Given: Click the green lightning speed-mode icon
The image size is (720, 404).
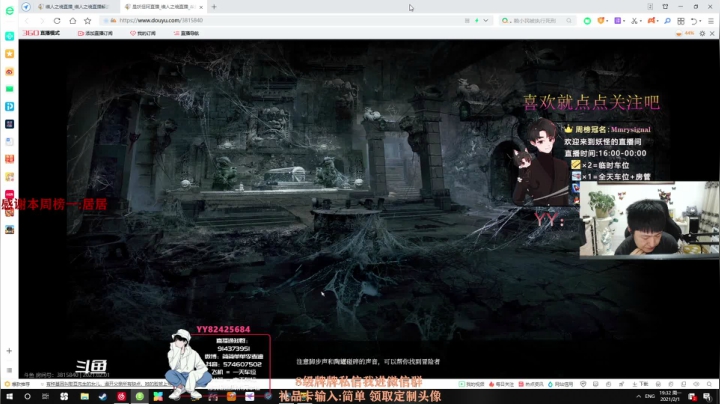Looking at the screenshot, I should pyautogui.click(x=477, y=21).
